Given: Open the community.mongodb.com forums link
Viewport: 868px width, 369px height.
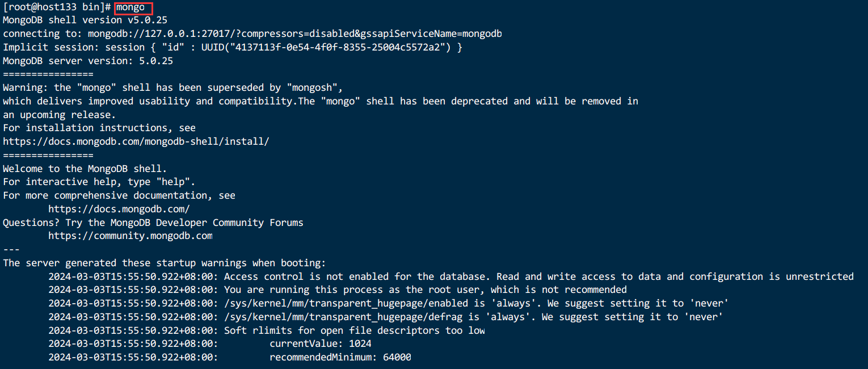Looking at the screenshot, I should pyautogui.click(x=130, y=236).
